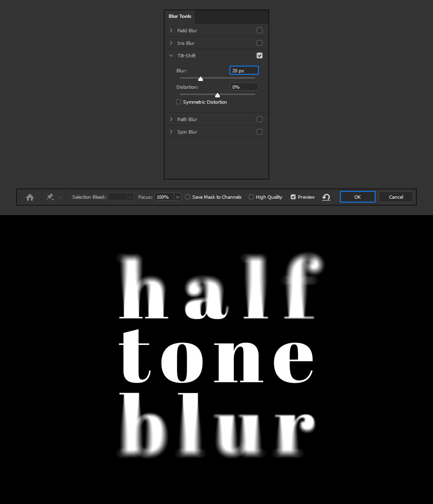
Task: Click the Focus field showing 100%
Action: tap(164, 197)
